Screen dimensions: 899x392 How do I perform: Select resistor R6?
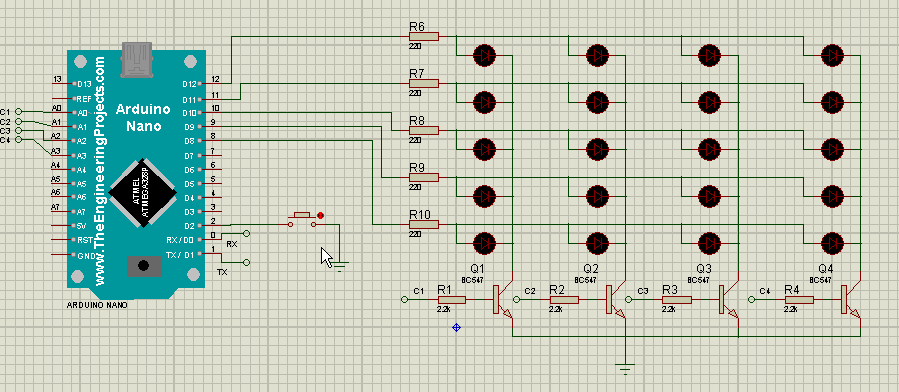pos(424,36)
